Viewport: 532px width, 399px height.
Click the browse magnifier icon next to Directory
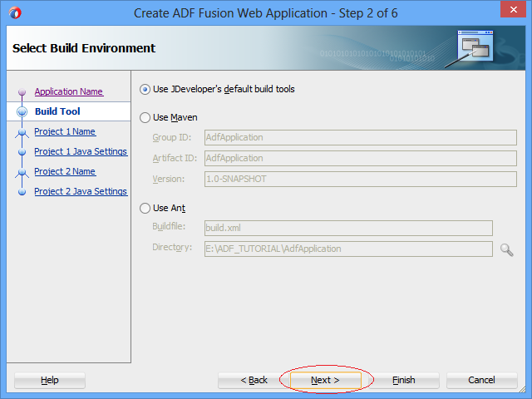tap(506, 249)
